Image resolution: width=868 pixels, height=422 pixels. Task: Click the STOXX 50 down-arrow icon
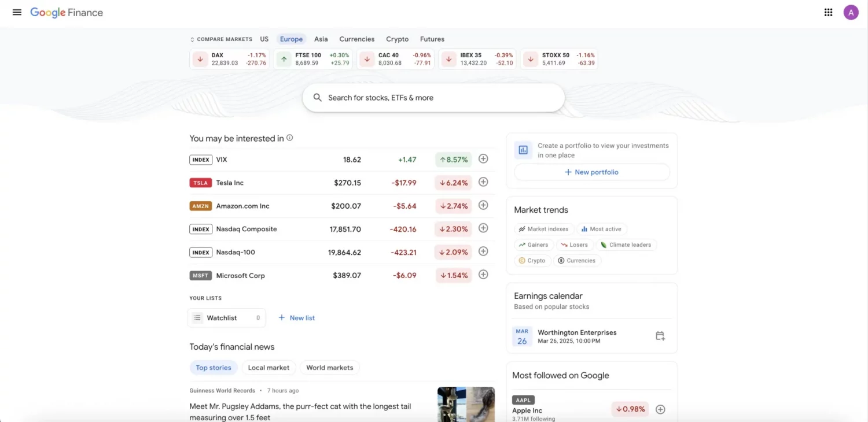pos(530,59)
